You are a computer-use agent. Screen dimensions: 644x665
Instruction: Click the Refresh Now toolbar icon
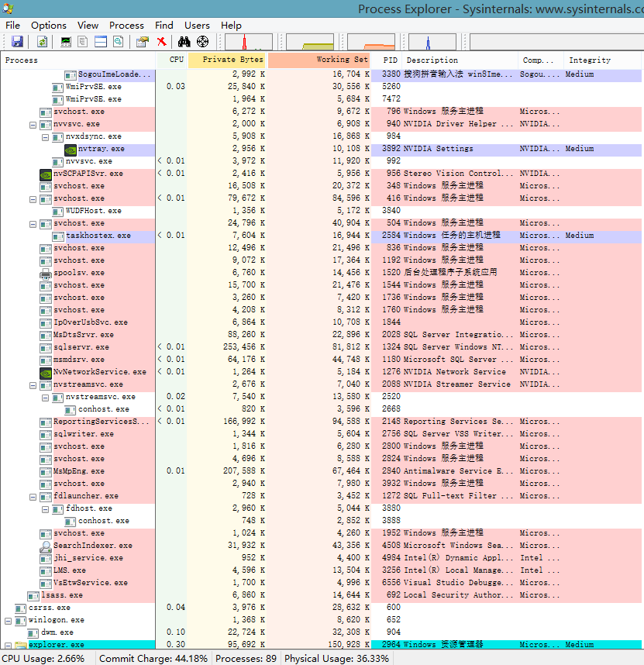[x=42, y=41]
